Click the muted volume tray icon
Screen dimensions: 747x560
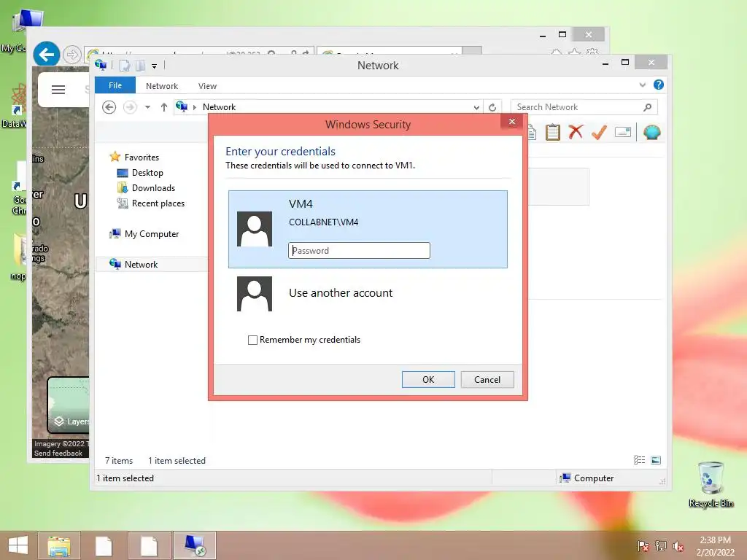click(678, 546)
